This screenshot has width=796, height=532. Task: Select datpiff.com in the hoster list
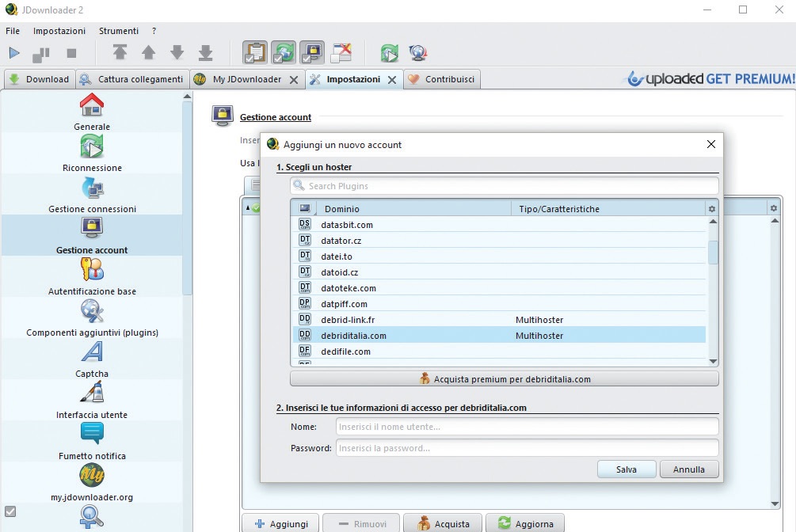click(499, 303)
